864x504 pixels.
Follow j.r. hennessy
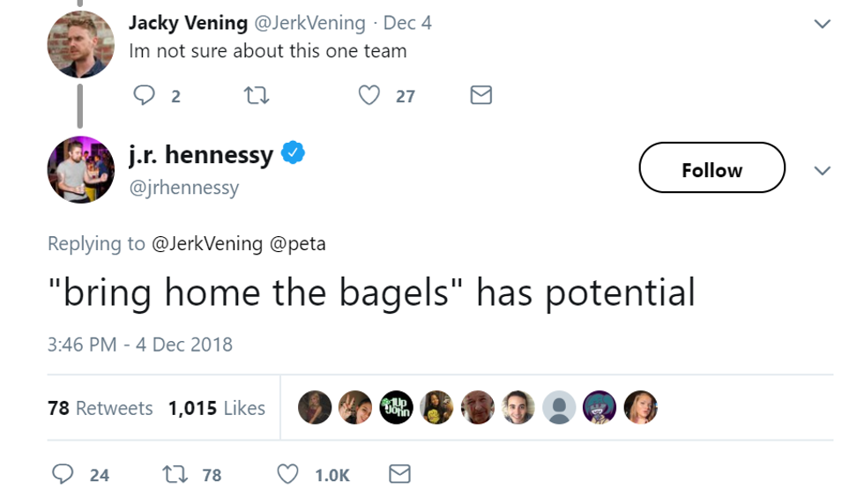tap(711, 167)
